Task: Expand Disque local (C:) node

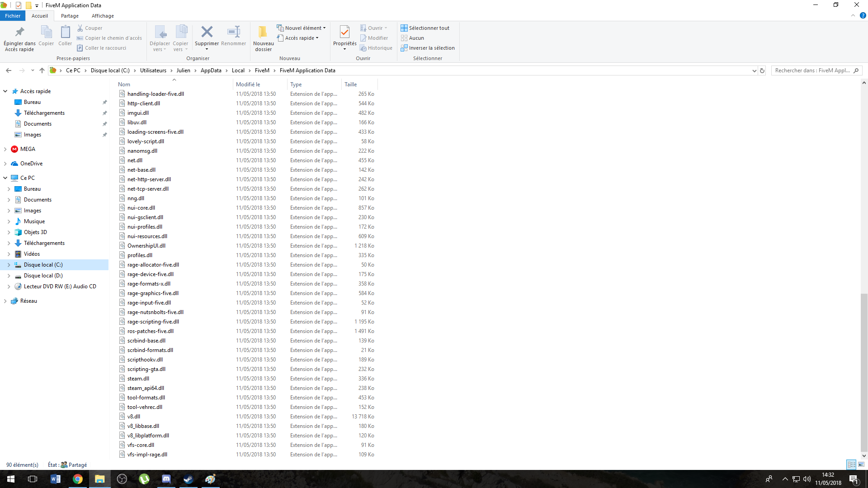Action: coord(9,265)
